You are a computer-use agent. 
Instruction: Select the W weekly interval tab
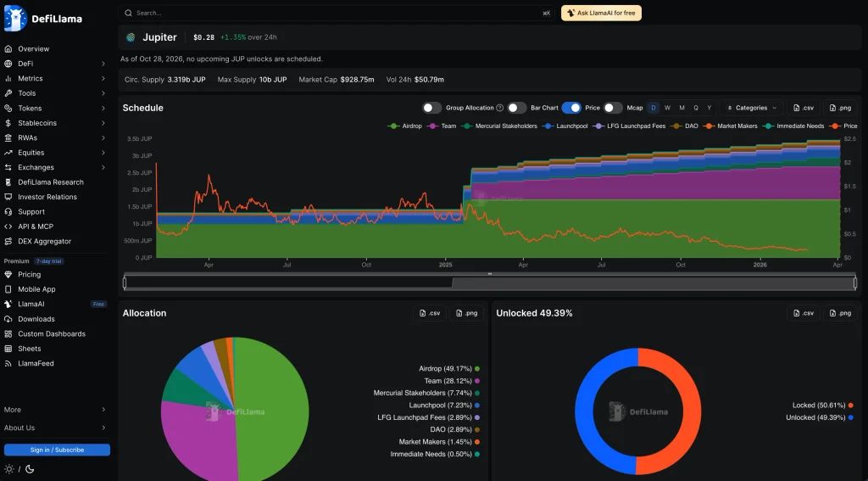click(668, 108)
